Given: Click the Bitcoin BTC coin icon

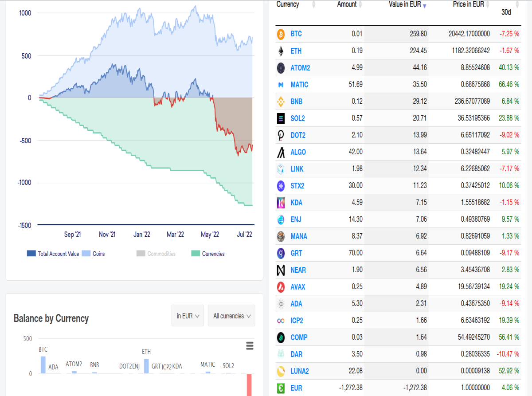Looking at the screenshot, I should click(x=281, y=34).
